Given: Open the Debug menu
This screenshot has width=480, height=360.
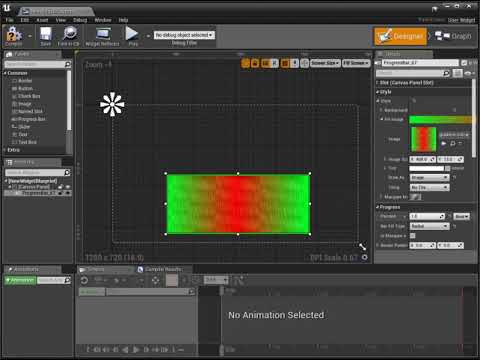Looking at the screenshot, I should 80,20.
